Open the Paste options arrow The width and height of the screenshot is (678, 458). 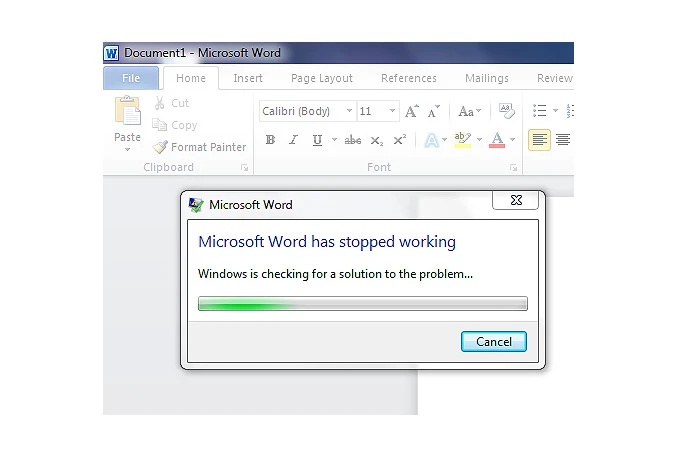pyautogui.click(x=128, y=150)
